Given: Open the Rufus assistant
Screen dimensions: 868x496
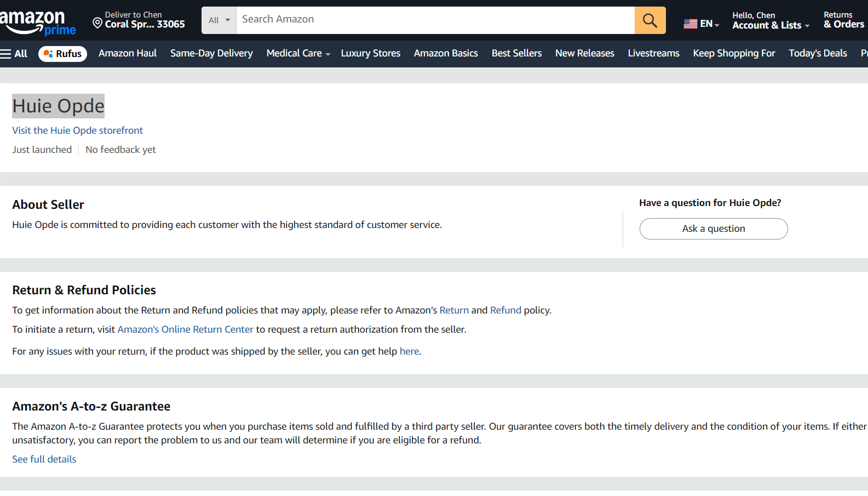Looking at the screenshot, I should 62,54.
